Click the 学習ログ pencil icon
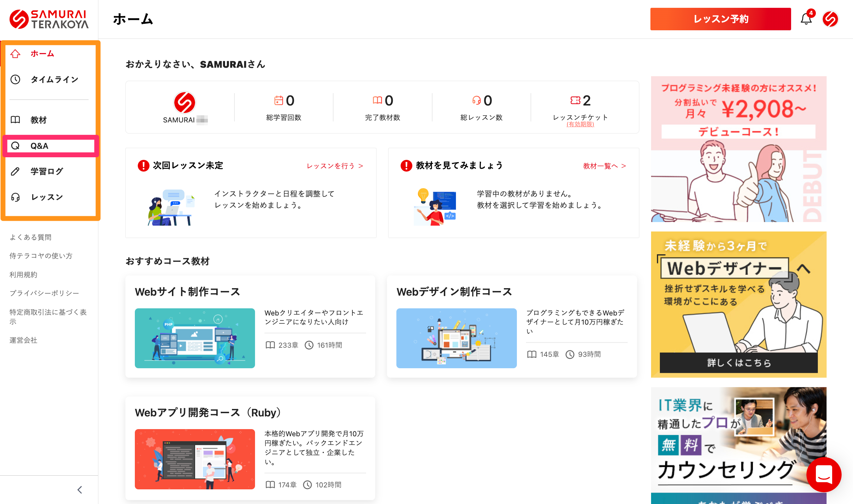Screen dimensions: 853x504 coord(15,171)
